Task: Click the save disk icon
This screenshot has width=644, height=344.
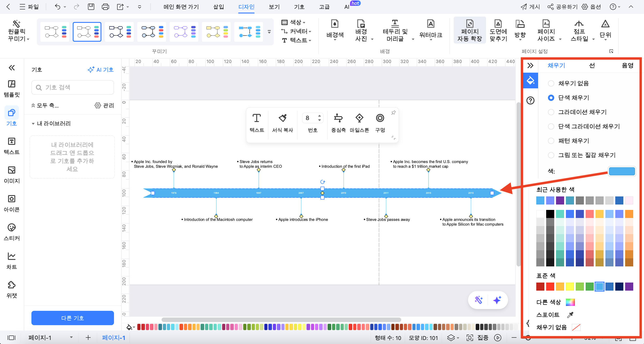Action: tap(91, 7)
